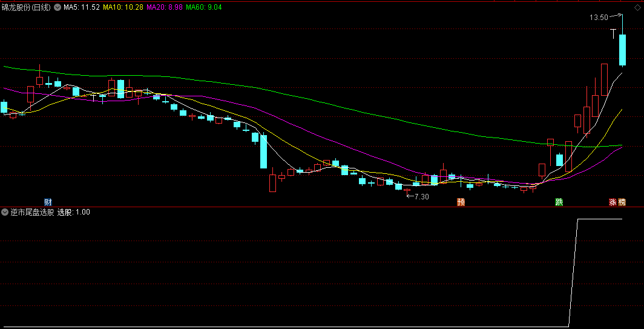This screenshot has height=329, width=644.
Task: Click the 预 marker icon
Action: [461, 202]
